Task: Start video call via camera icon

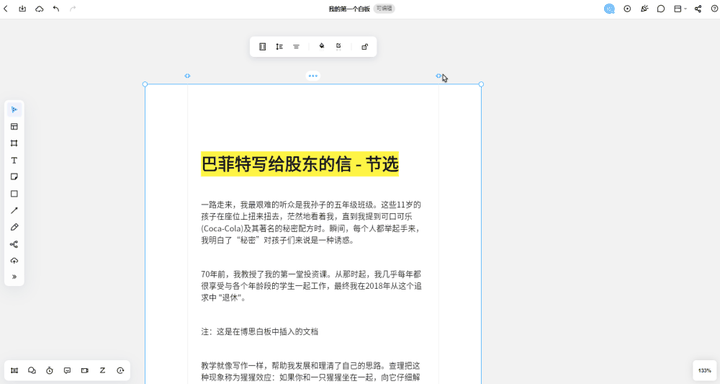Action: click(84, 370)
